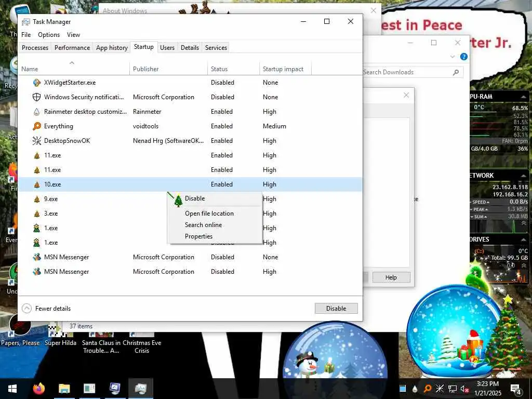Screen dimensions: 532x399
Task: Collapse the DRIVES widget section
Action: click(x=524, y=239)
